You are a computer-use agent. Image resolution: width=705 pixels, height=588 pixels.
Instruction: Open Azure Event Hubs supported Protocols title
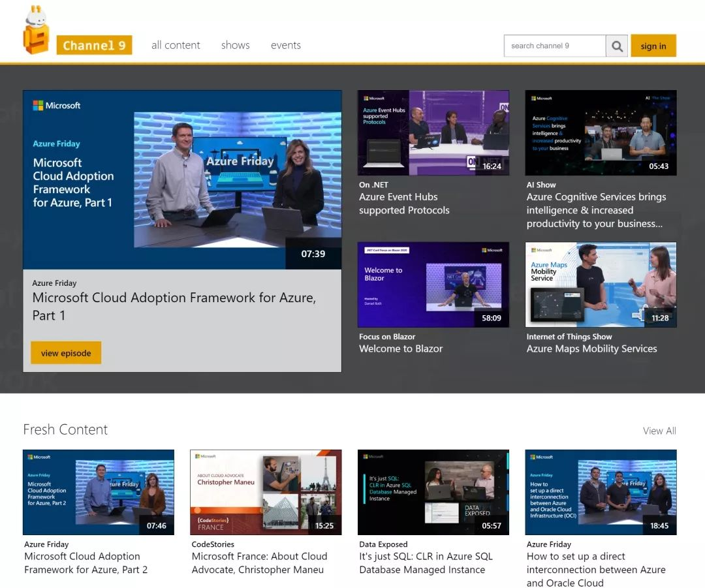click(x=404, y=203)
